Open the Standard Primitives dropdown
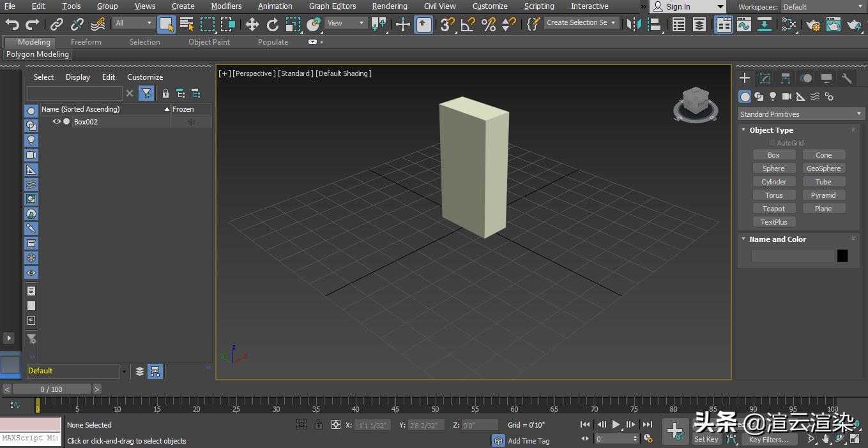 point(800,114)
